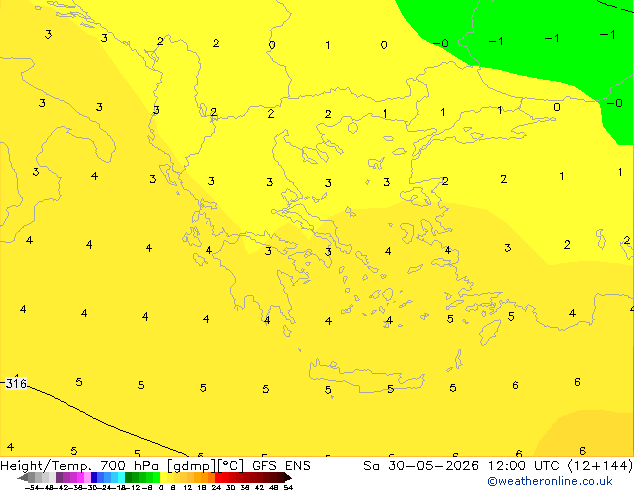Click the Height/Temp. 700 hPa title text

pos(80,466)
